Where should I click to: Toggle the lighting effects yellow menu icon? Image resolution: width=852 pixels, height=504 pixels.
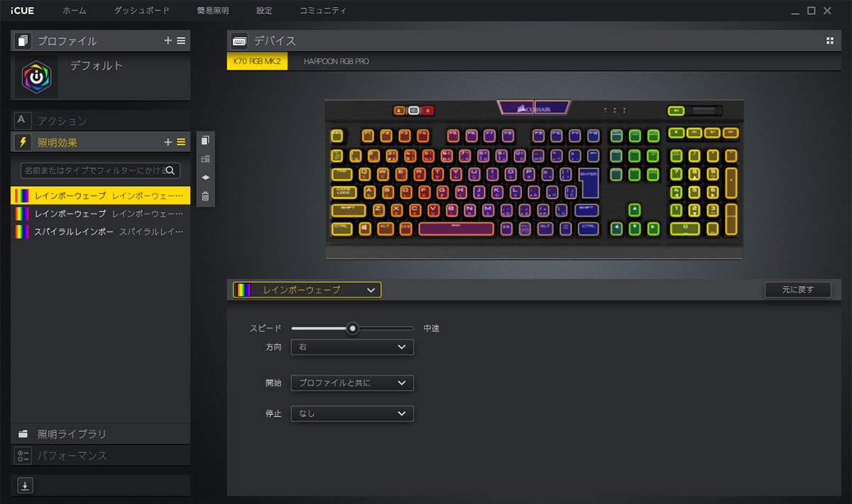[x=181, y=142]
